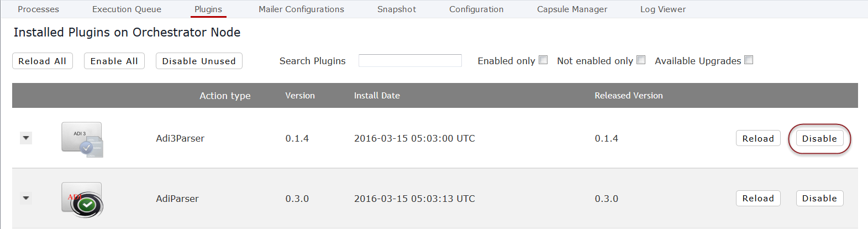Toggle the Enabled only checkbox
This screenshot has height=229, width=868.
543,60
